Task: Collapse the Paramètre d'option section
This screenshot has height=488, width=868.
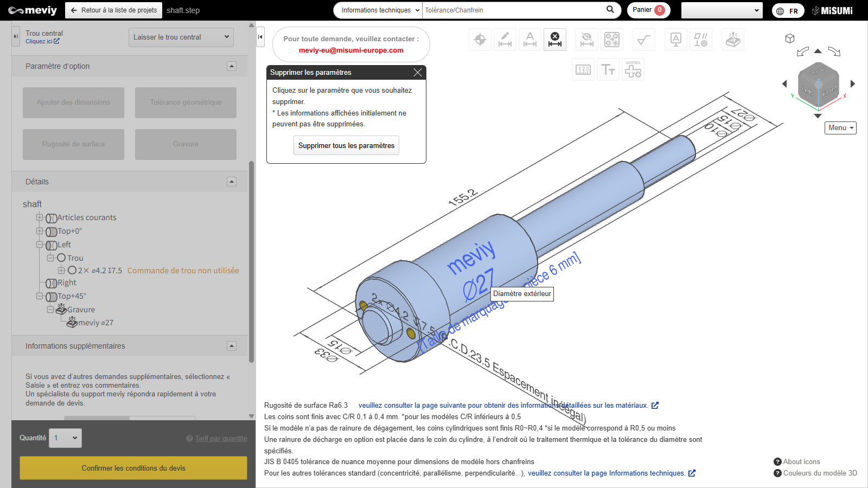Action: tap(232, 66)
